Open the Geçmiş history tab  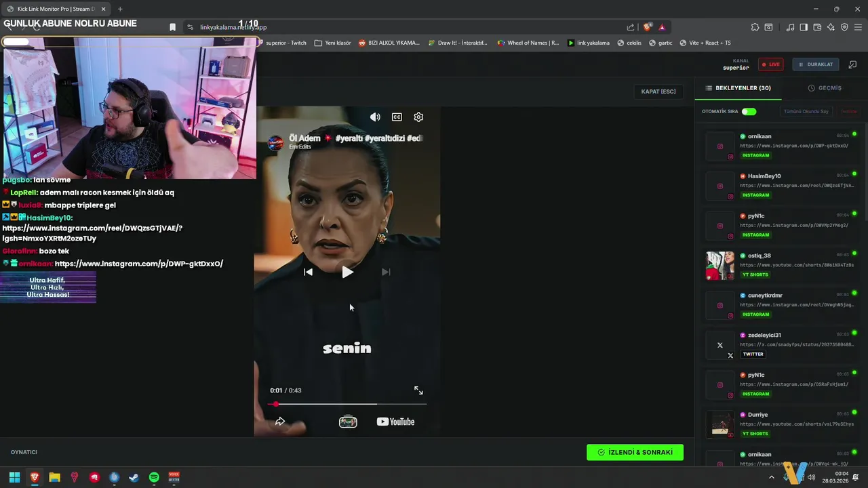tap(825, 88)
